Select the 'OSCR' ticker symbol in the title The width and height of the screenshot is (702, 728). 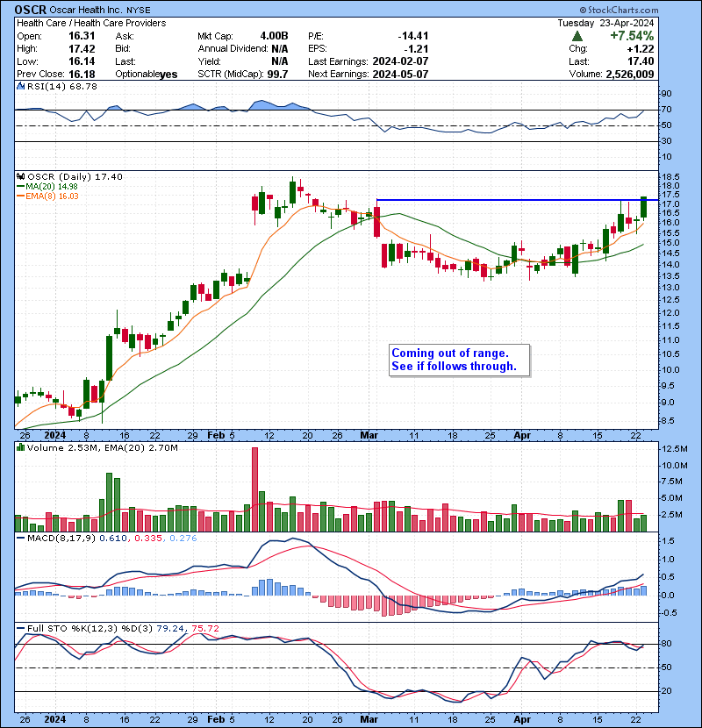click(x=31, y=10)
